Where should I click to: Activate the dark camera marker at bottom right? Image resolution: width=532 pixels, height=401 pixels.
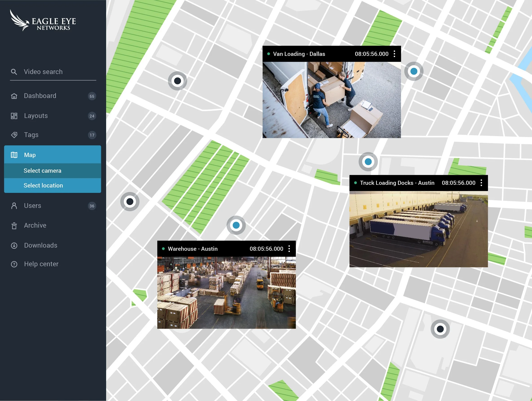tap(440, 329)
